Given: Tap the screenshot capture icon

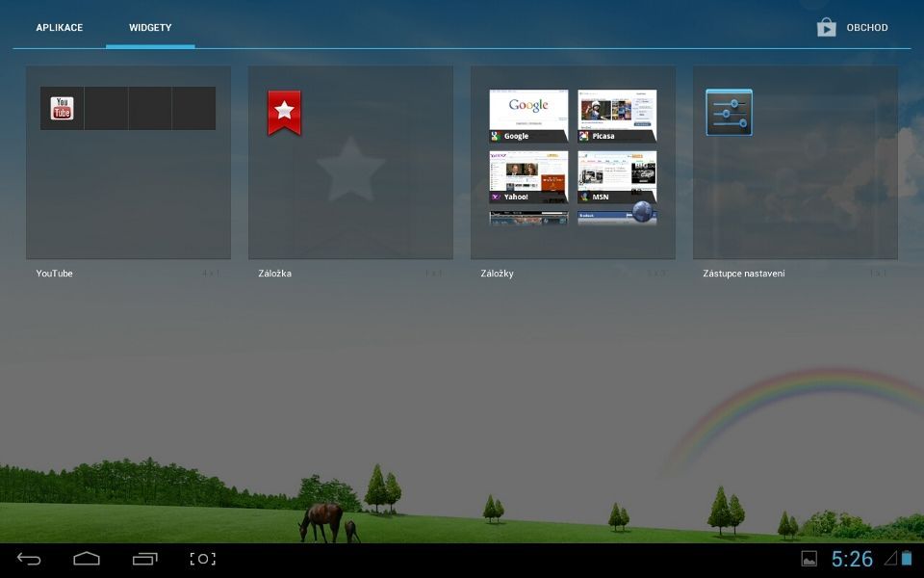Looking at the screenshot, I should point(203,559).
